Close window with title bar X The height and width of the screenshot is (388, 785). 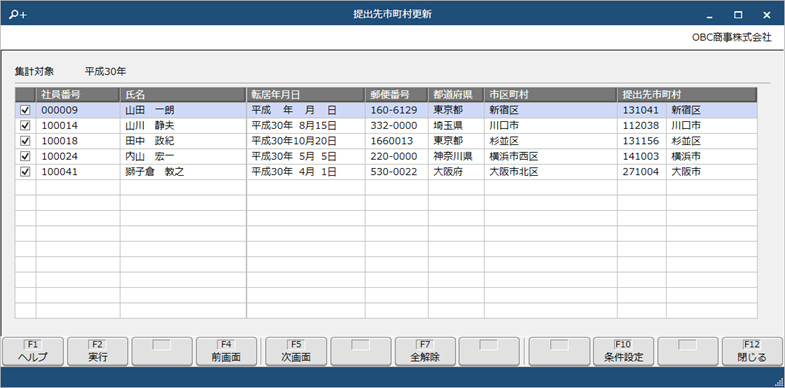coord(766,15)
